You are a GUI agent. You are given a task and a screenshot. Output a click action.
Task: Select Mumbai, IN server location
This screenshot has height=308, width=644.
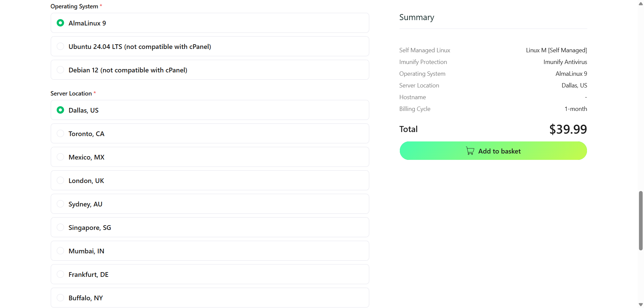point(210,251)
